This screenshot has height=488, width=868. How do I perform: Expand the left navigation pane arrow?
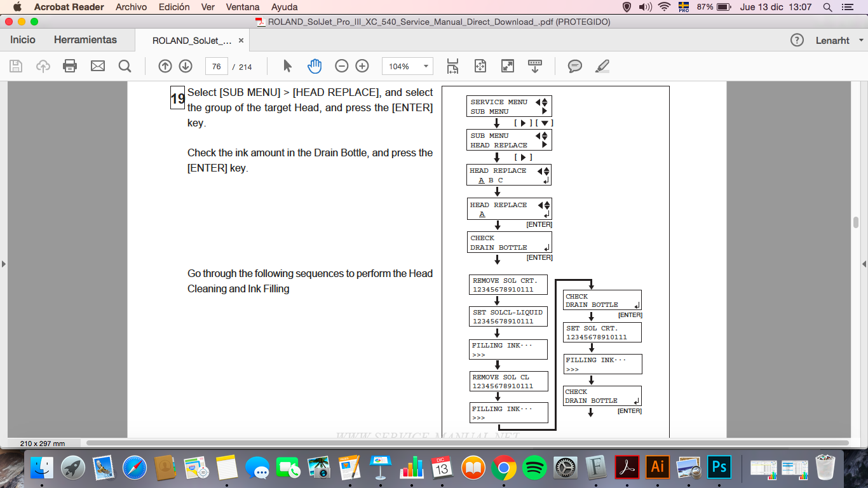point(3,263)
